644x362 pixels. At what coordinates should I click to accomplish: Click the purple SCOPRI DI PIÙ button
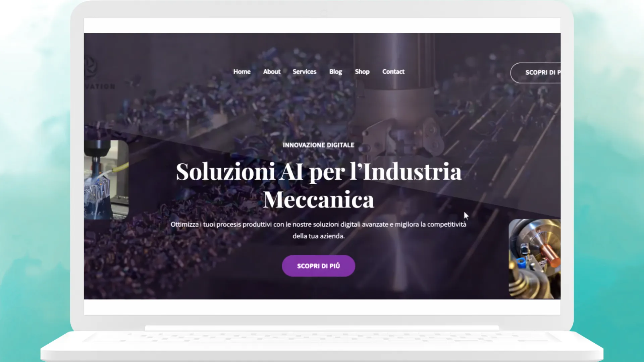point(318,266)
